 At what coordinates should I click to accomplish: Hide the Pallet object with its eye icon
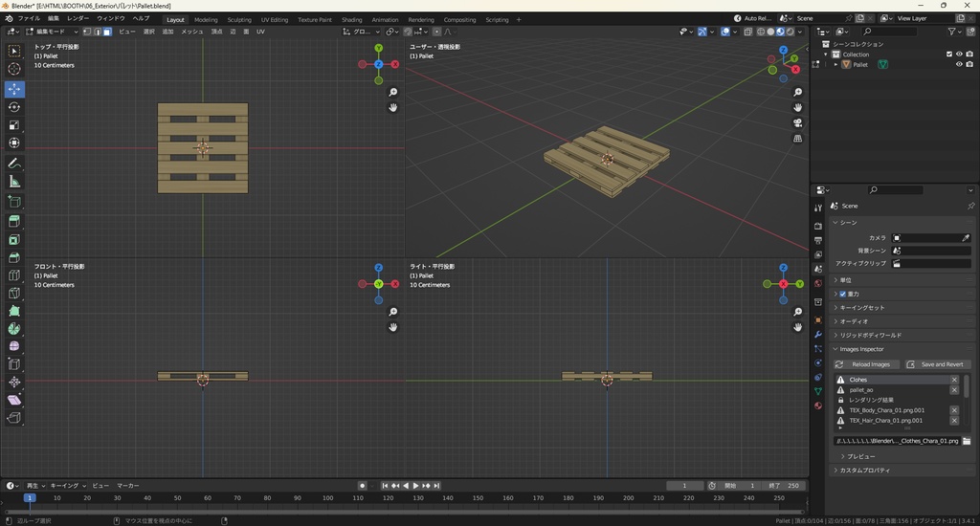pos(959,65)
